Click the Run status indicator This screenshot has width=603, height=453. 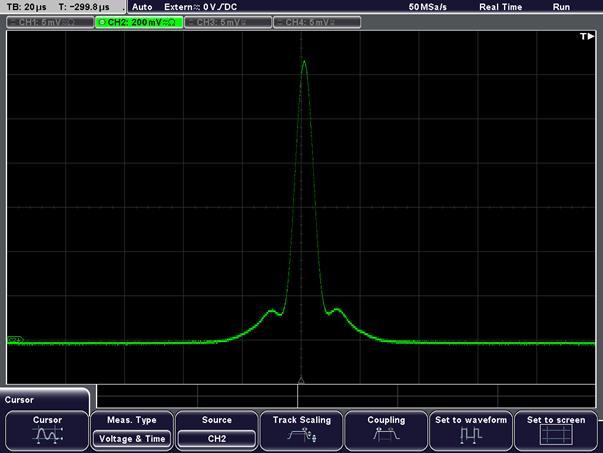[562, 6]
